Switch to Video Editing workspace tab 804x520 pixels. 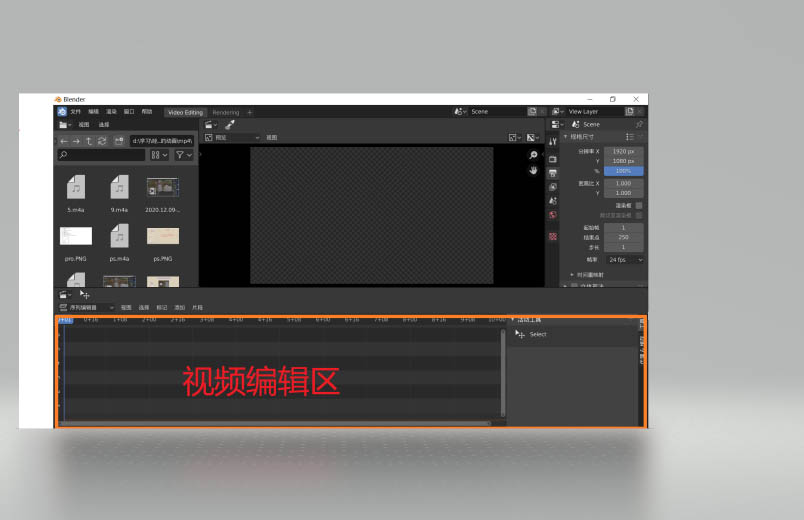186,112
